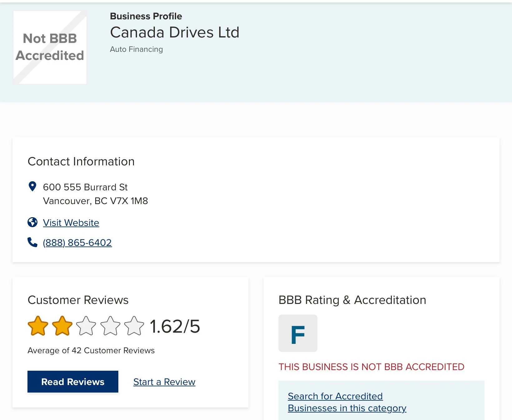512x420 pixels.
Task: Click the Average of 42 Customer Reviews text
Action: [91, 350]
